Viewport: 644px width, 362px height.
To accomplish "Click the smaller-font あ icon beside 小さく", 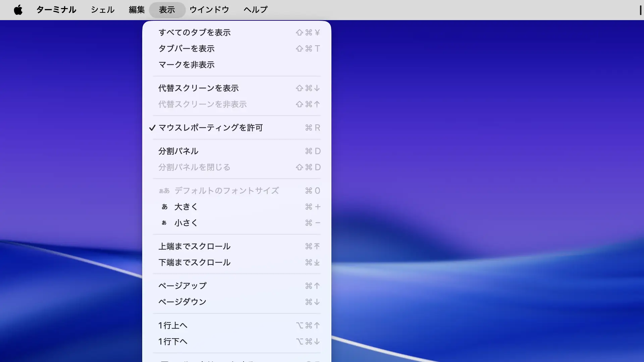I will 164,223.
